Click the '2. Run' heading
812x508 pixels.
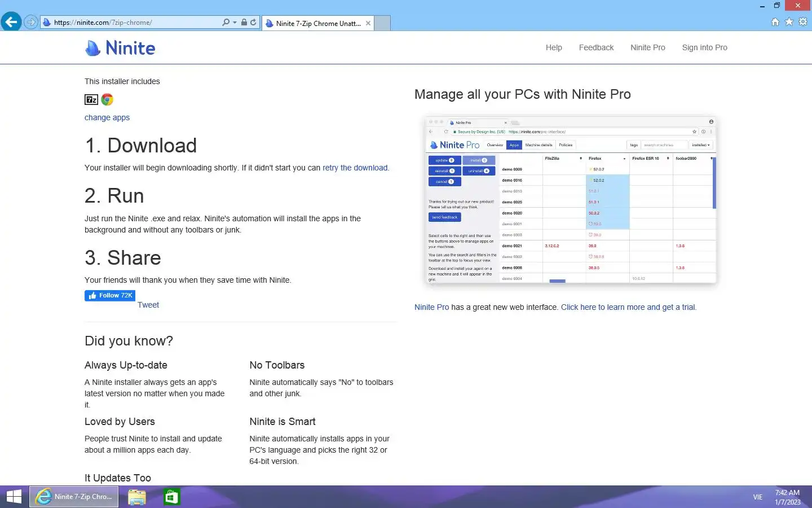(114, 196)
